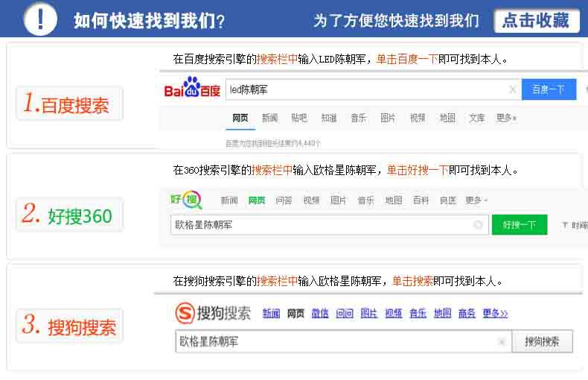Image resolution: width=588 pixels, height=380 pixels.
Task: Open the Sogou 问问 link
Action: (x=345, y=313)
